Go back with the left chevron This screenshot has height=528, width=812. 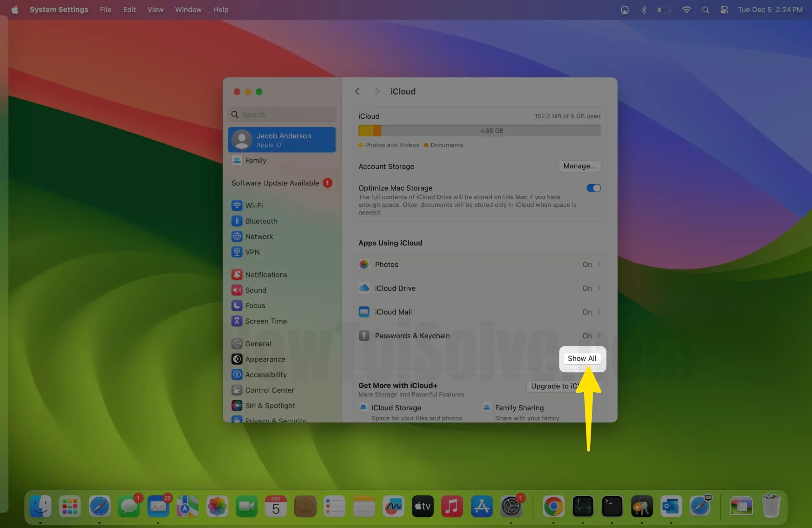point(357,91)
